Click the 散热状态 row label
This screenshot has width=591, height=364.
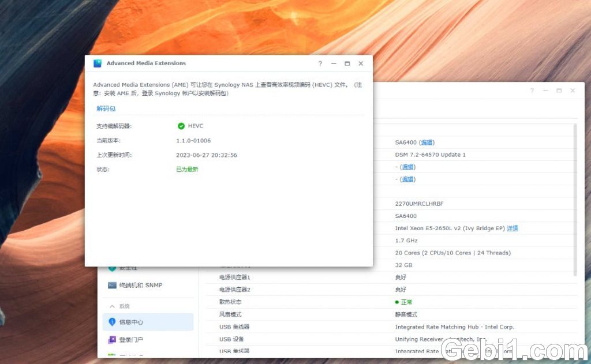click(230, 302)
